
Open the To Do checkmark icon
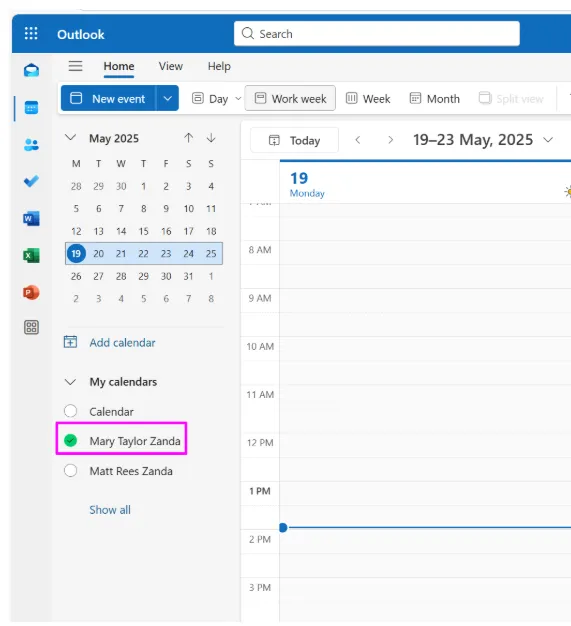tap(31, 181)
